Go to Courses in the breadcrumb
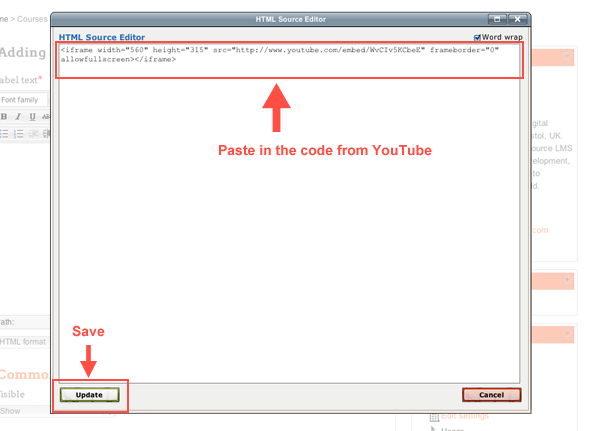Screen dimensions: 598x431 coord(32,19)
